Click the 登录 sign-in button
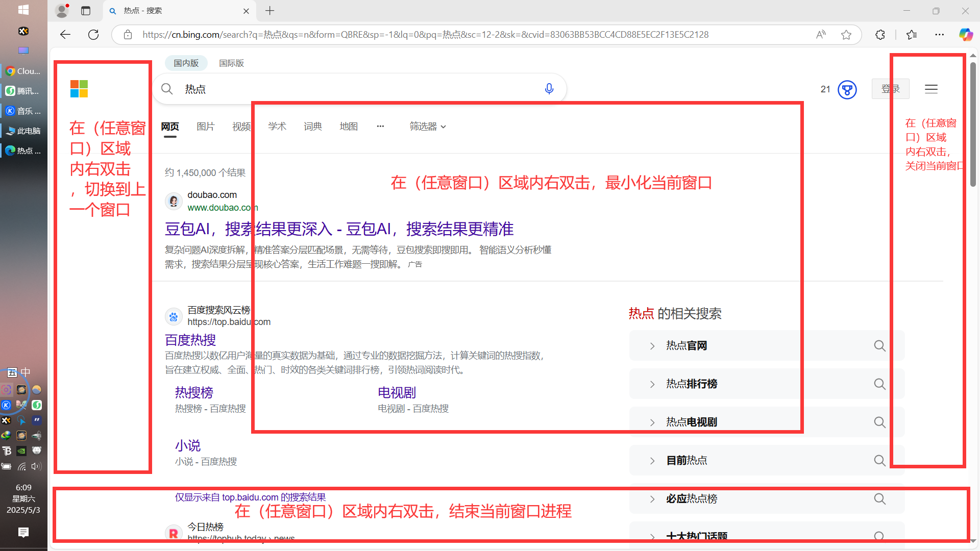 [x=890, y=88]
